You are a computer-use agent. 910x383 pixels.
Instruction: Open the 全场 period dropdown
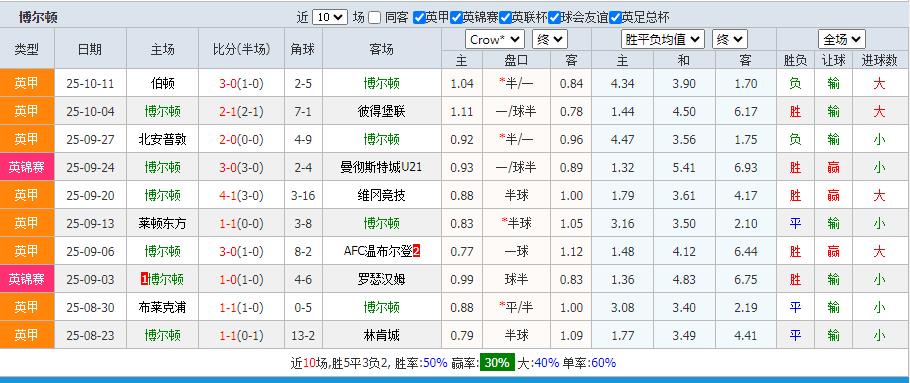pyautogui.click(x=842, y=39)
